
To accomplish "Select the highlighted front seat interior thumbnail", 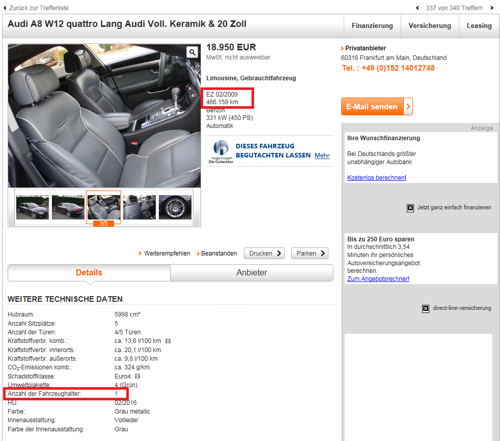I will click(104, 207).
